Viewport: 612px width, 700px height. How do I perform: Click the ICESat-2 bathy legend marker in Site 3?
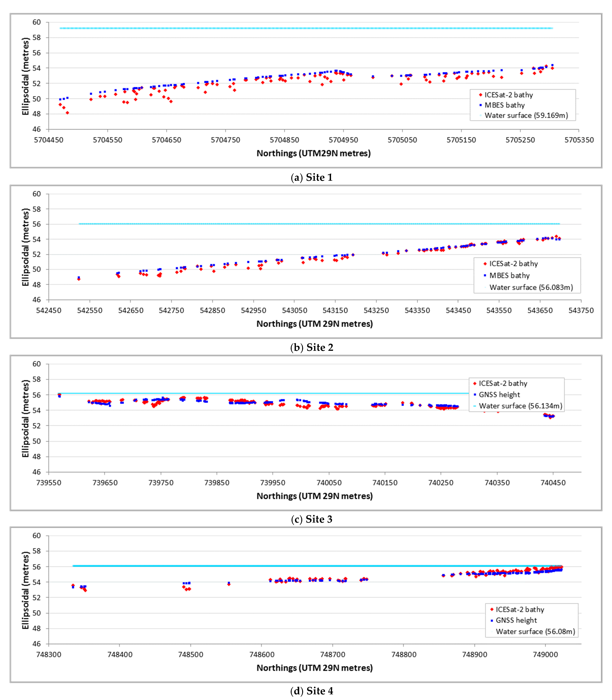[x=475, y=383]
